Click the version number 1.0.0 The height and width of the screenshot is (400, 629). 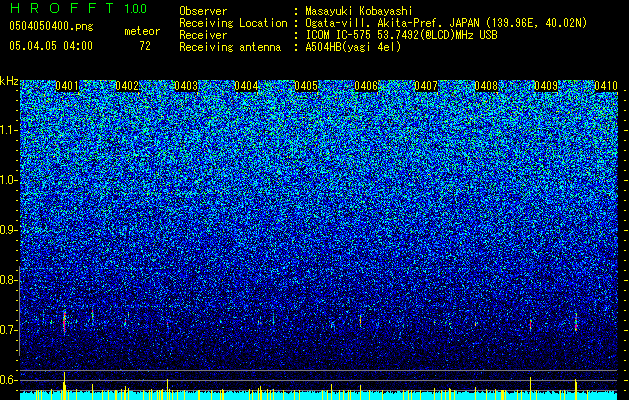136,9
